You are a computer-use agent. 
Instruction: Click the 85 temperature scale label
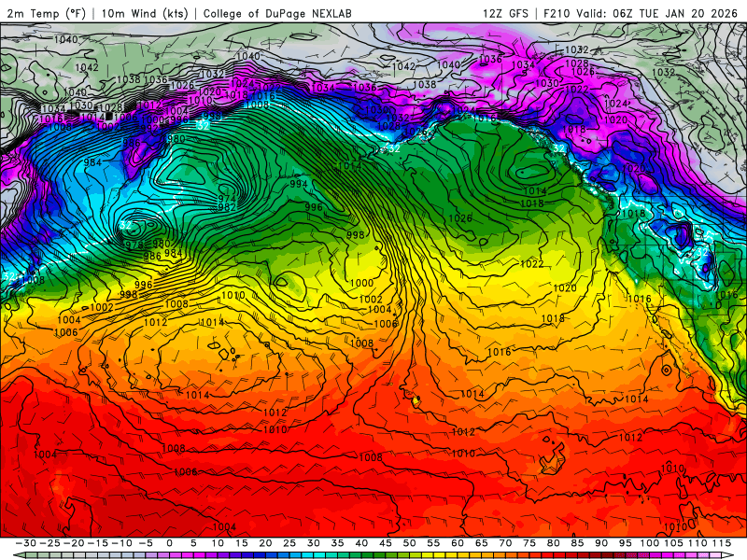[577, 543]
